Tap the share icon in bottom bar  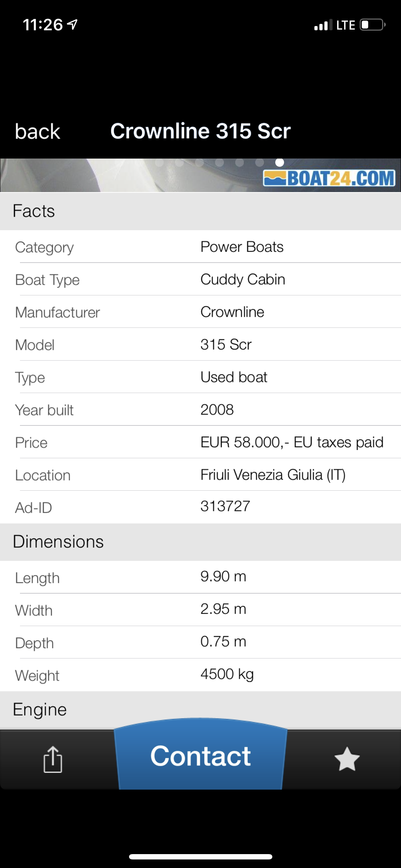coord(53,759)
